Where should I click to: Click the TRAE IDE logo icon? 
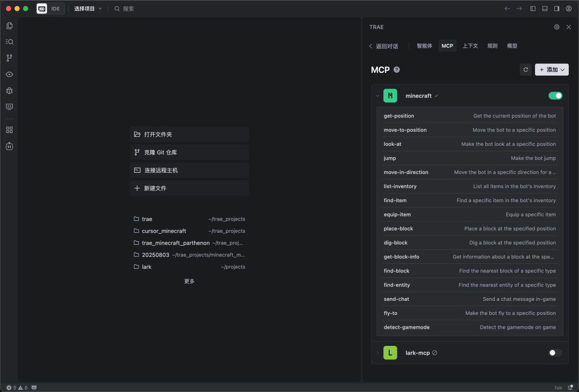(x=42, y=9)
